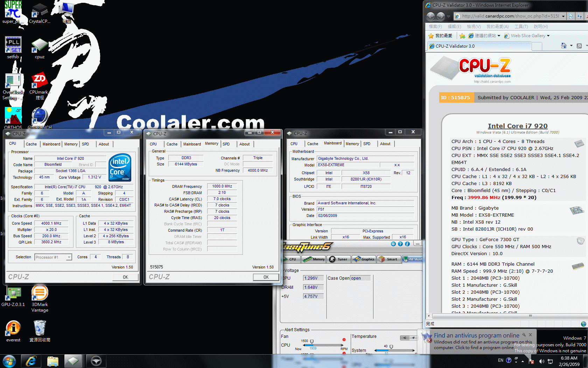Screen dimensions: 588x368
Task: Open a new tab in IE
Action: pos(537,46)
